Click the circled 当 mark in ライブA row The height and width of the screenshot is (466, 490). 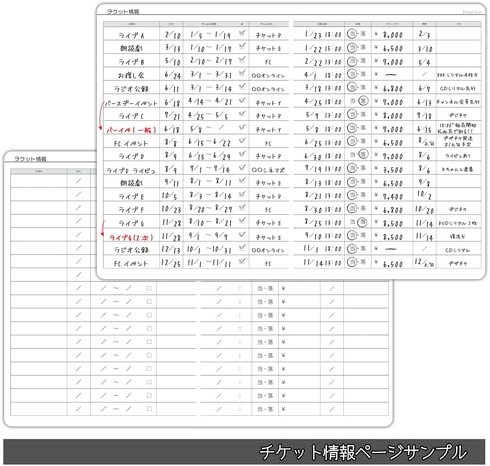pyautogui.click(x=352, y=34)
